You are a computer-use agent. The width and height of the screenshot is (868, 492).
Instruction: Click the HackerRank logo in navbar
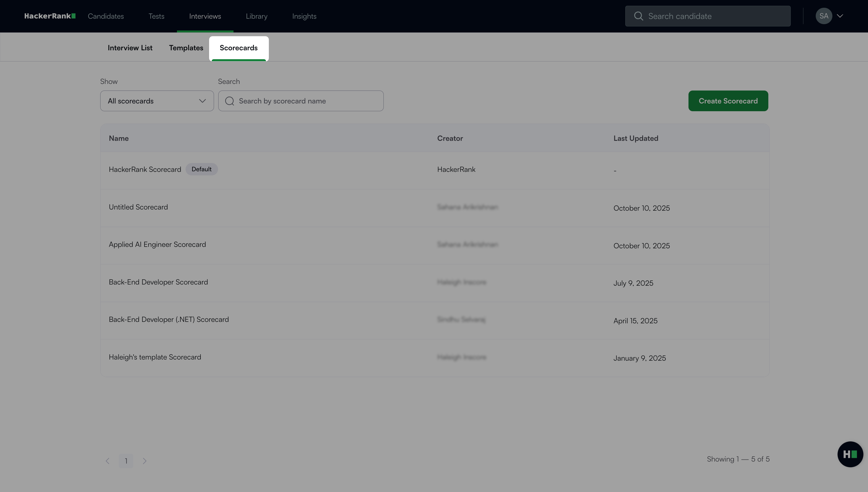(x=50, y=16)
